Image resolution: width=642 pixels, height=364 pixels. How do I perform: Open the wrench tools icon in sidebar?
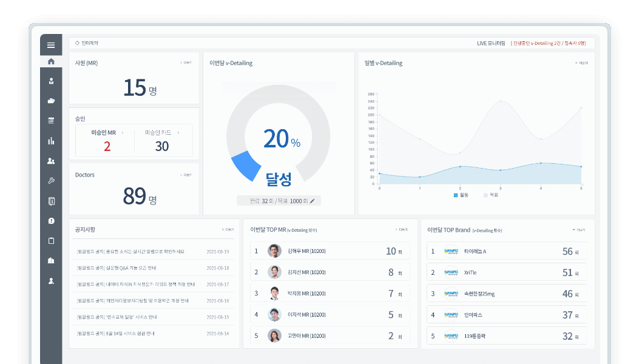(51, 181)
